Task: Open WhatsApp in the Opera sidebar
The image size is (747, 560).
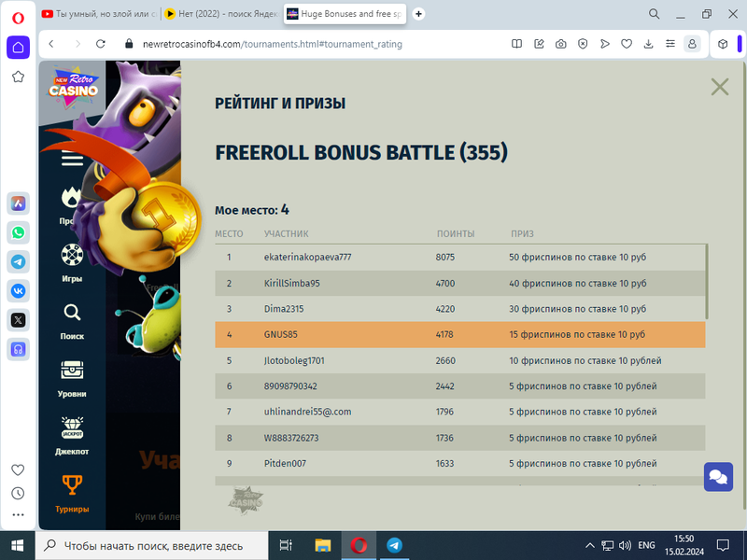Action: [18, 232]
